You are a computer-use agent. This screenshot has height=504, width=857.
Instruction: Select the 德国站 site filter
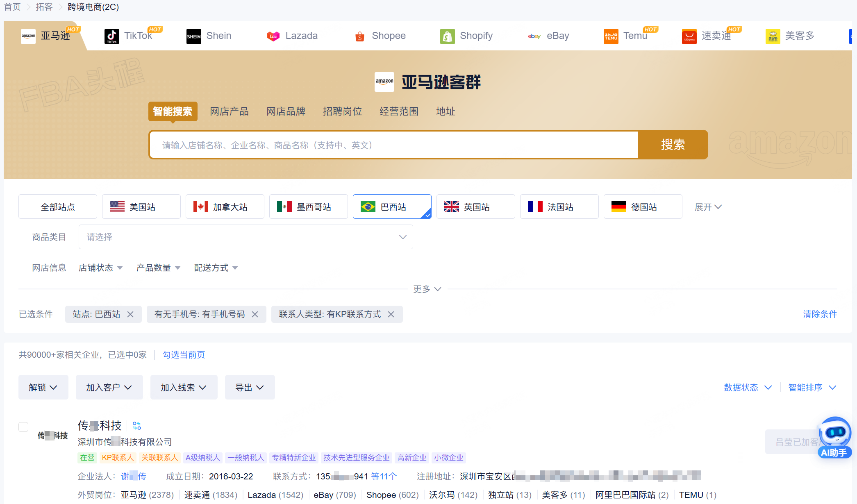(x=642, y=207)
